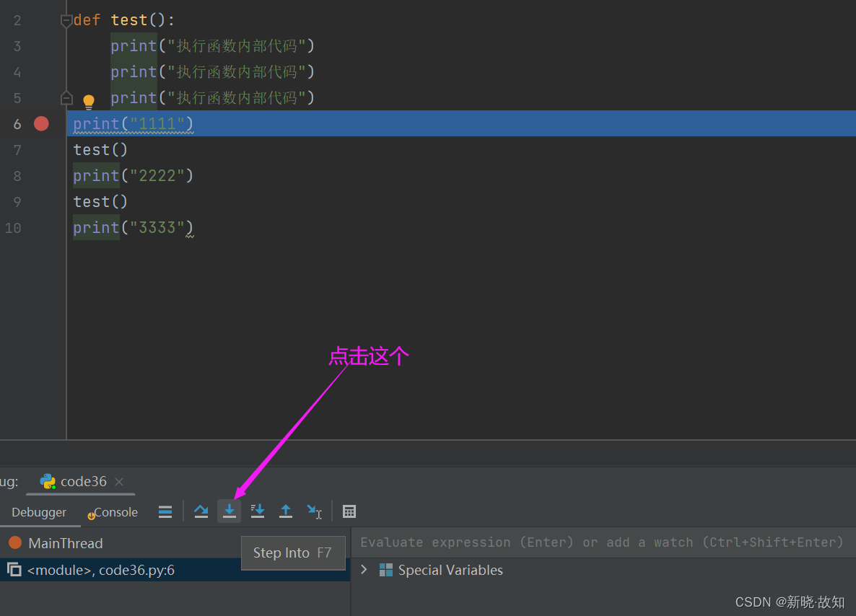Select the Step Into icon

229,511
